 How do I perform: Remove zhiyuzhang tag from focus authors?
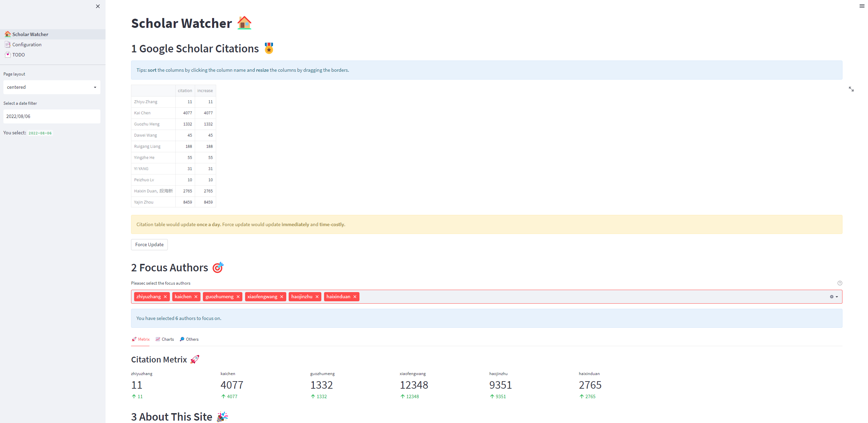165,297
